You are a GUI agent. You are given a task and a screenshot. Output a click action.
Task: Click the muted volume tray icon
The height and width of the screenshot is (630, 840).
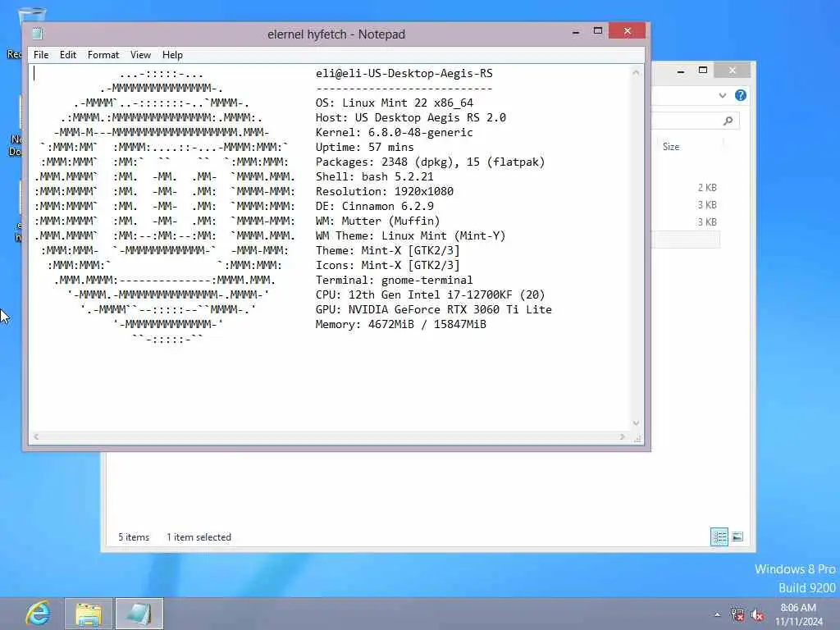click(x=757, y=614)
